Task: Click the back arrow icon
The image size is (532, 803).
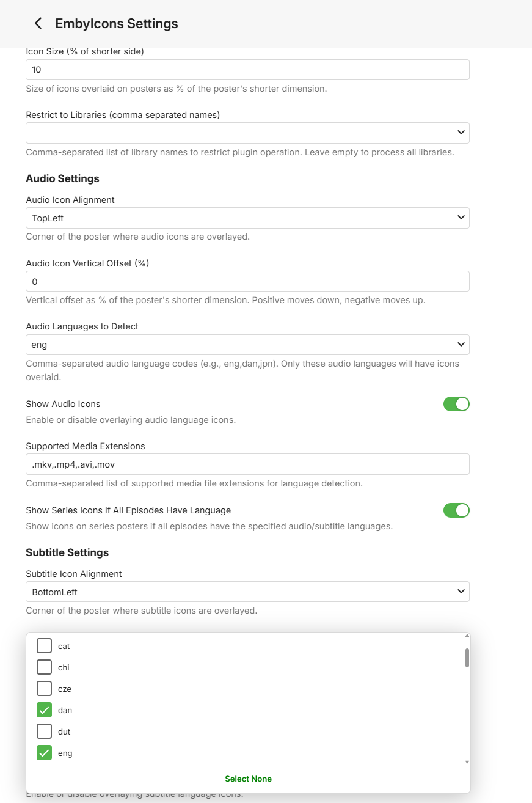Action: click(x=38, y=23)
